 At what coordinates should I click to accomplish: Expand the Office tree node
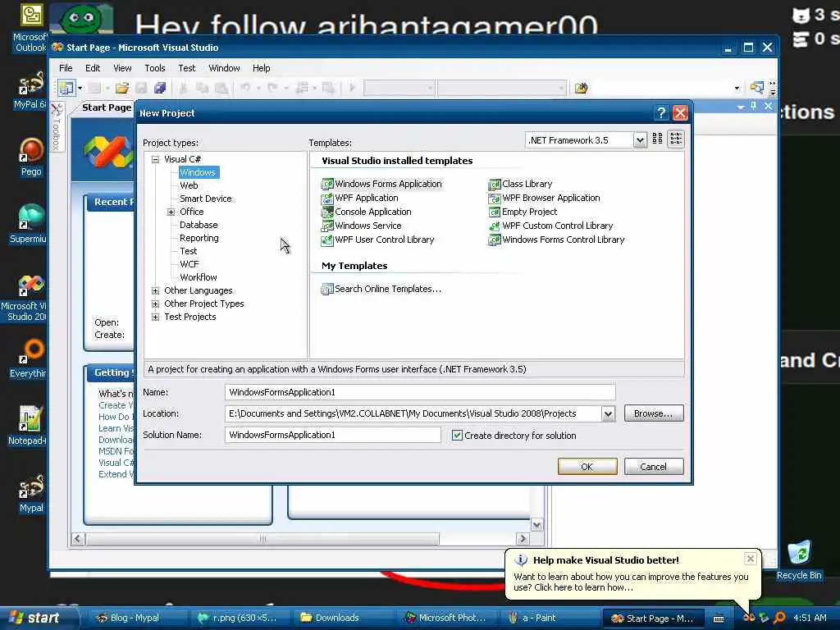click(x=171, y=212)
